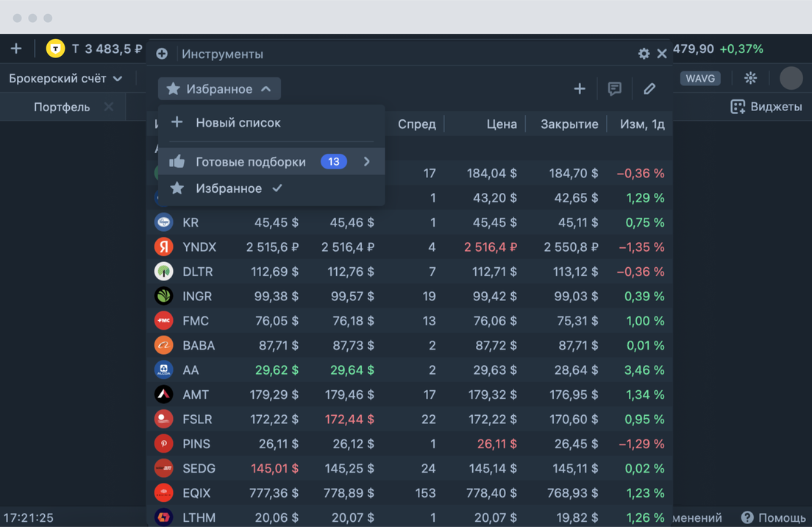Open the Виджеты button
The image size is (812, 527).
[x=766, y=107]
